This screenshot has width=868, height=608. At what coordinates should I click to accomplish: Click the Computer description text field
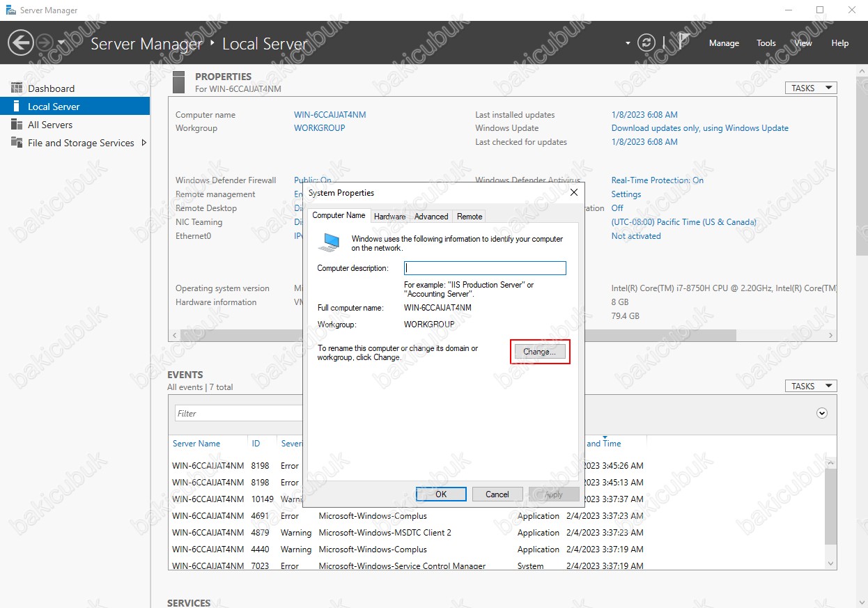coord(485,268)
